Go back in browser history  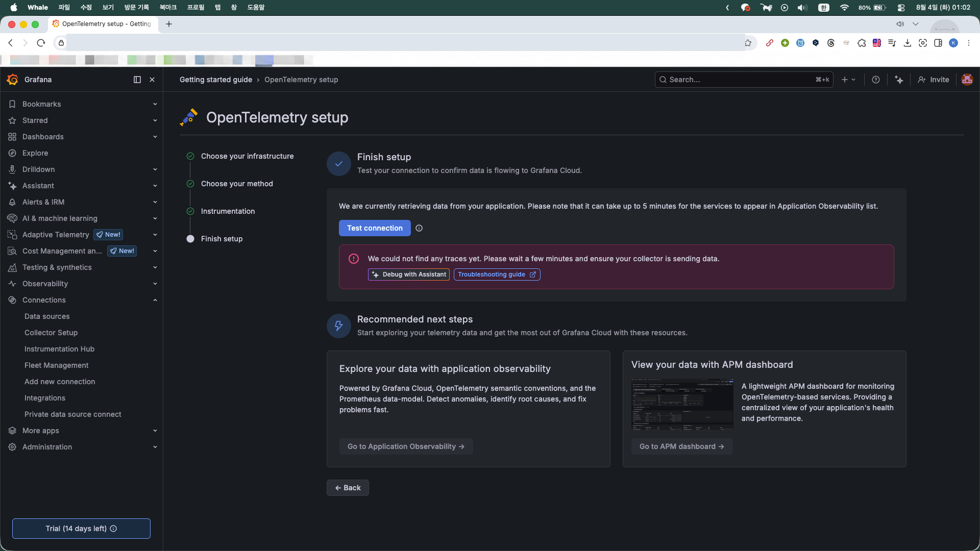click(10, 43)
